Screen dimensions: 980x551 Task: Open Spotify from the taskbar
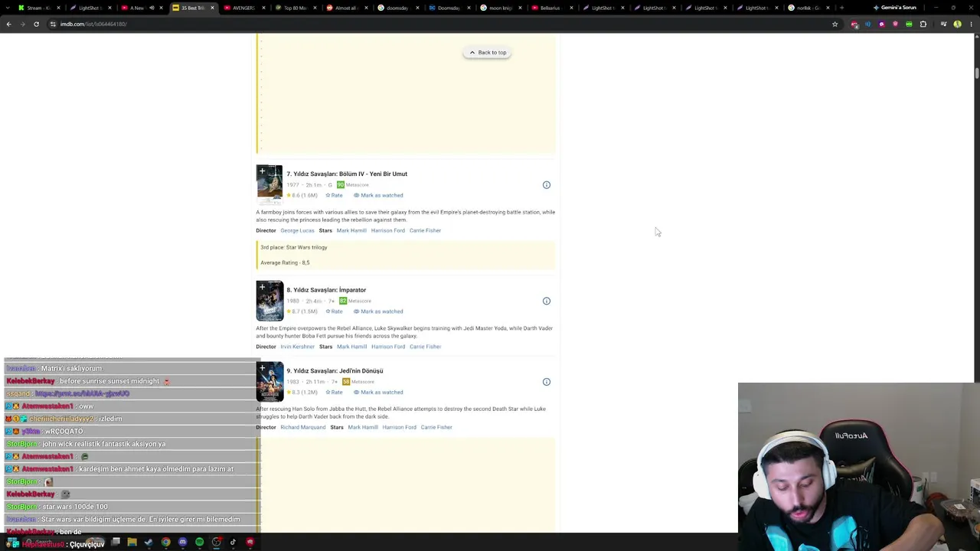click(199, 543)
